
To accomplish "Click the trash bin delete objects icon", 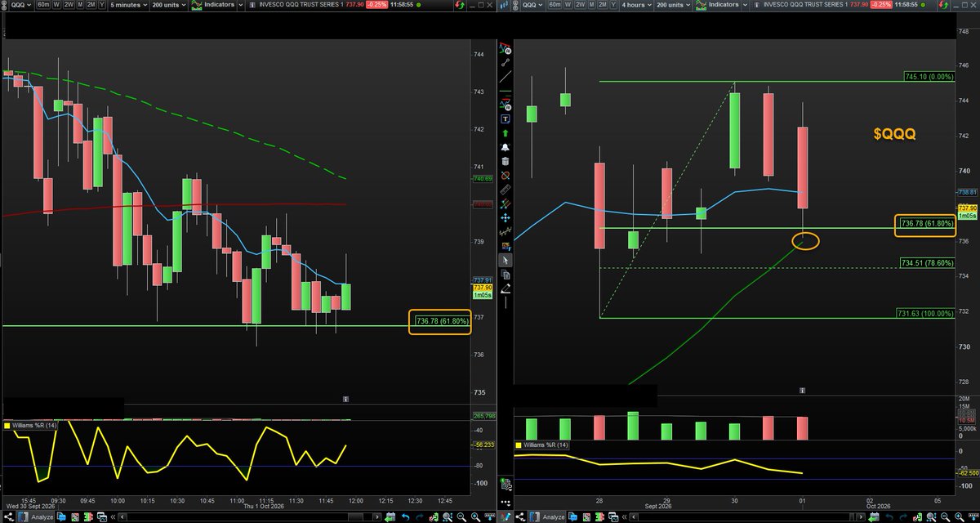I will pyautogui.click(x=506, y=161).
